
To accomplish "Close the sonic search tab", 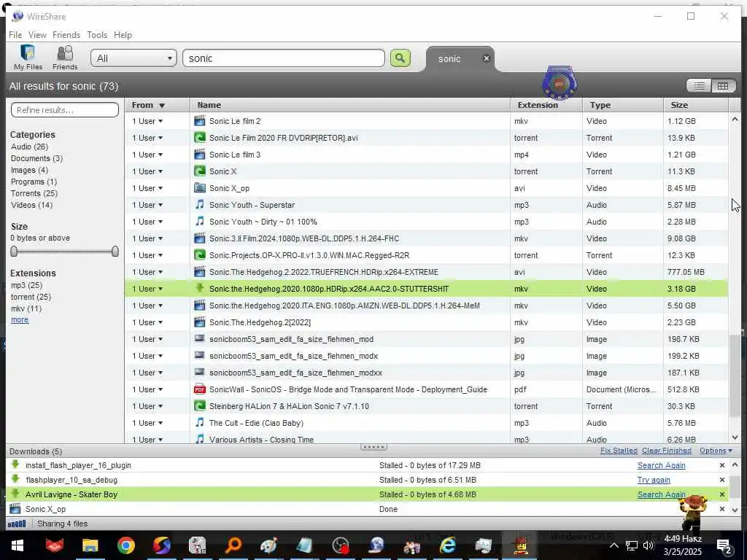I will click(487, 58).
